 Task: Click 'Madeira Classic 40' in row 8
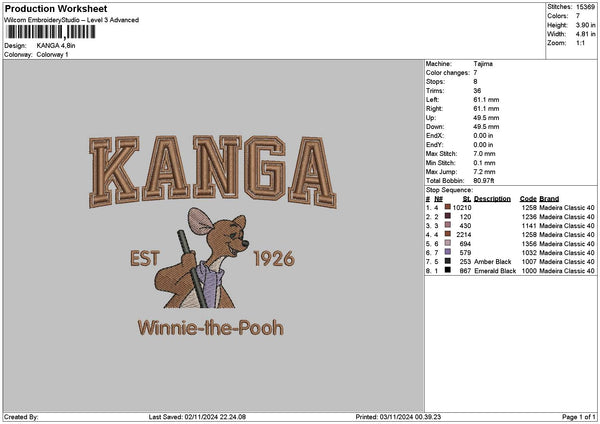tap(567, 271)
